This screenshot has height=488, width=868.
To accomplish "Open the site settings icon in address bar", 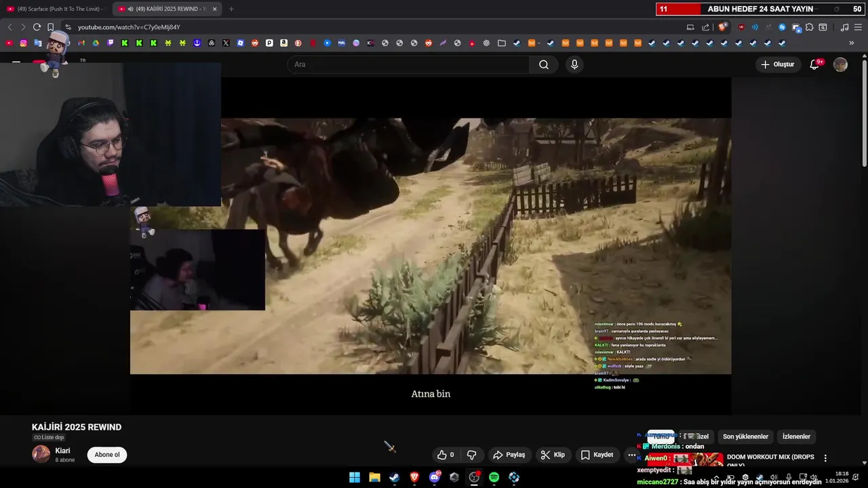I will [68, 27].
